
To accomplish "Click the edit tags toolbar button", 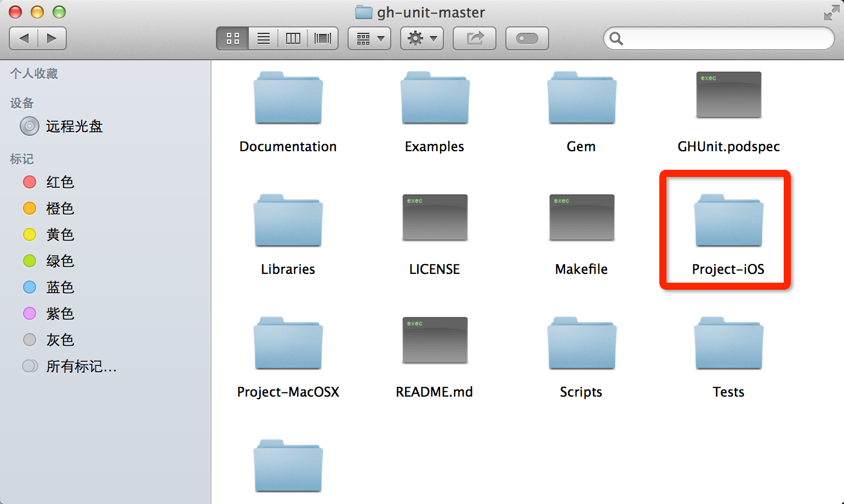I will tap(527, 38).
